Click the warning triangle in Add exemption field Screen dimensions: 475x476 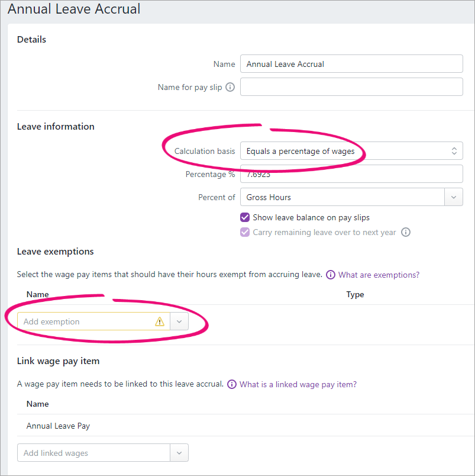(160, 321)
